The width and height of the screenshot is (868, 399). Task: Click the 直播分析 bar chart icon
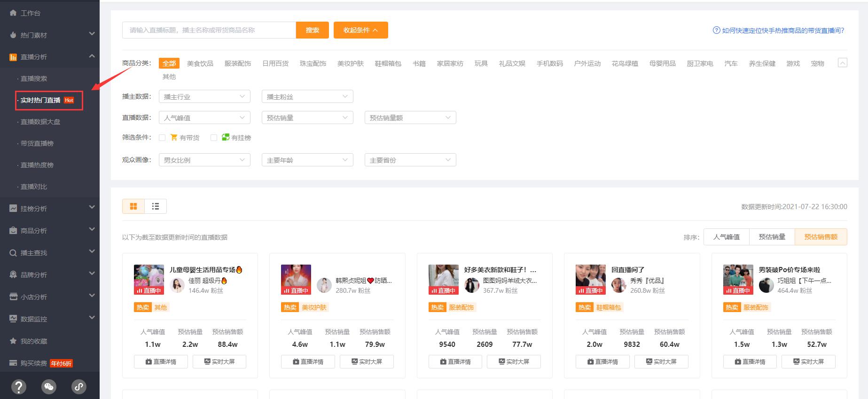(13, 57)
